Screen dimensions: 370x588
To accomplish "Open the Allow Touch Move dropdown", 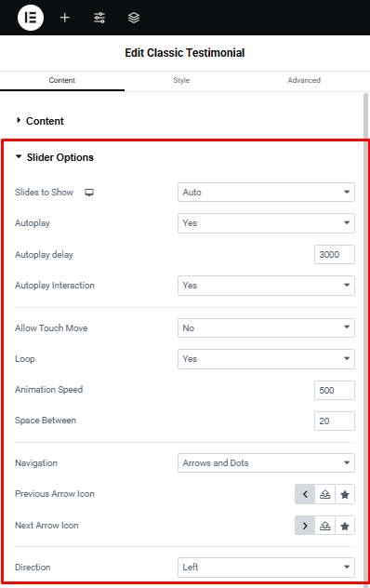I will pyautogui.click(x=266, y=327).
